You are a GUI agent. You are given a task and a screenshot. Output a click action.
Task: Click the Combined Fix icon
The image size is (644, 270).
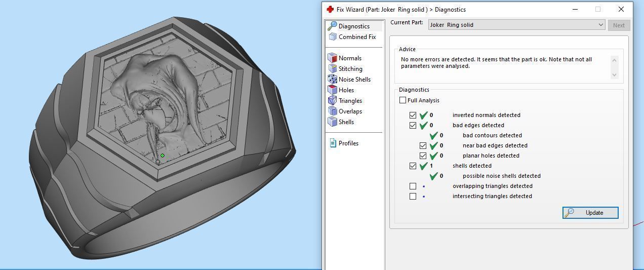333,36
